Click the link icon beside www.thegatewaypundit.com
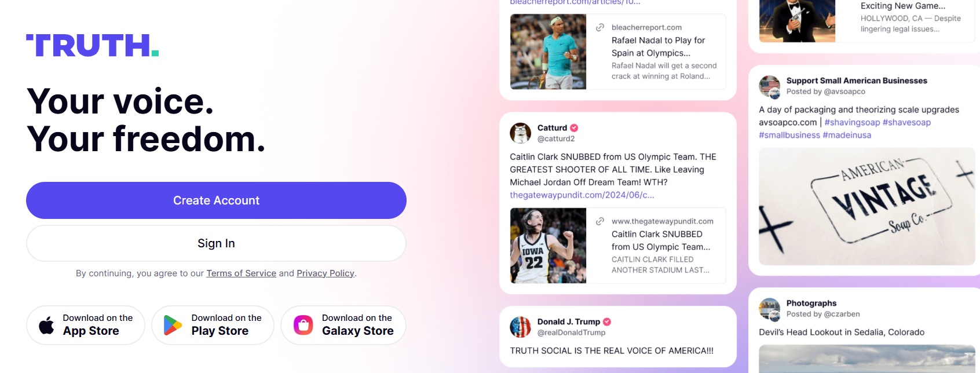Viewport: 980px width, 373px height. coord(600,221)
